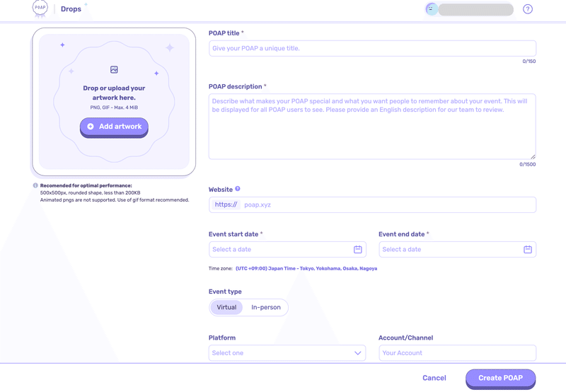This screenshot has height=392, width=566.
Task: Focus the POAP title input field
Action: [x=372, y=48]
